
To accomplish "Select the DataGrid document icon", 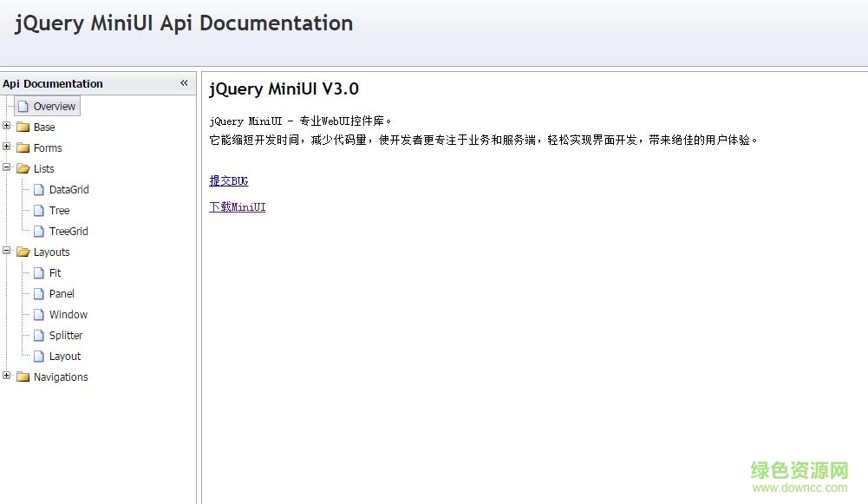I will [x=39, y=189].
